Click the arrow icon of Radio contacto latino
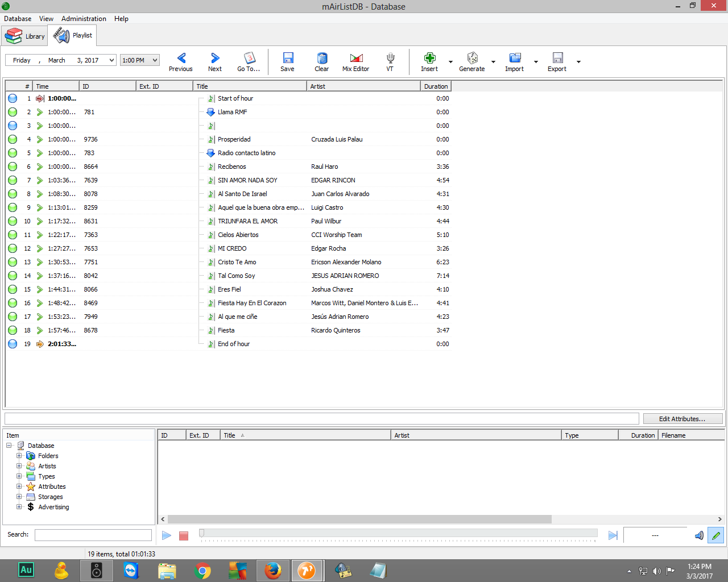This screenshot has width=728, height=582. point(210,153)
